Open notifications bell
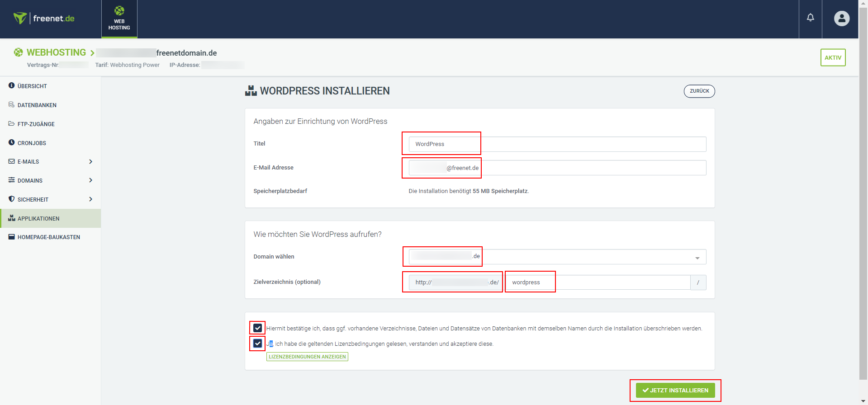Screen dimensions: 868x405 coord(811,18)
